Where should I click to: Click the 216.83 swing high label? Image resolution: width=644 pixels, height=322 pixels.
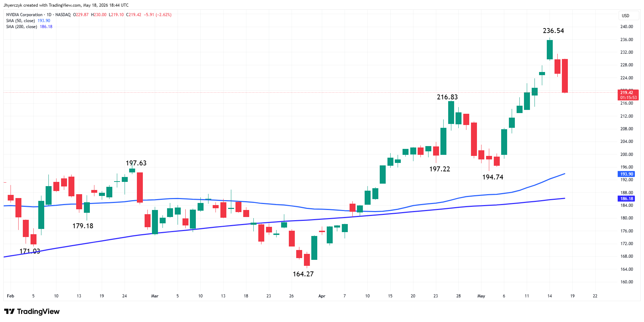click(x=447, y=97)
